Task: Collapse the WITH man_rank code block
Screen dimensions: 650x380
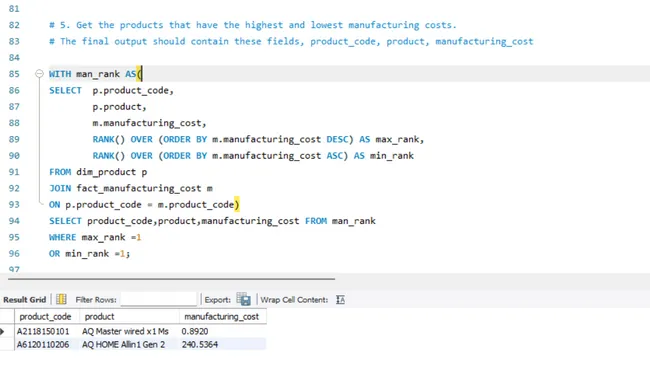Action: click(x=39, y=74)
